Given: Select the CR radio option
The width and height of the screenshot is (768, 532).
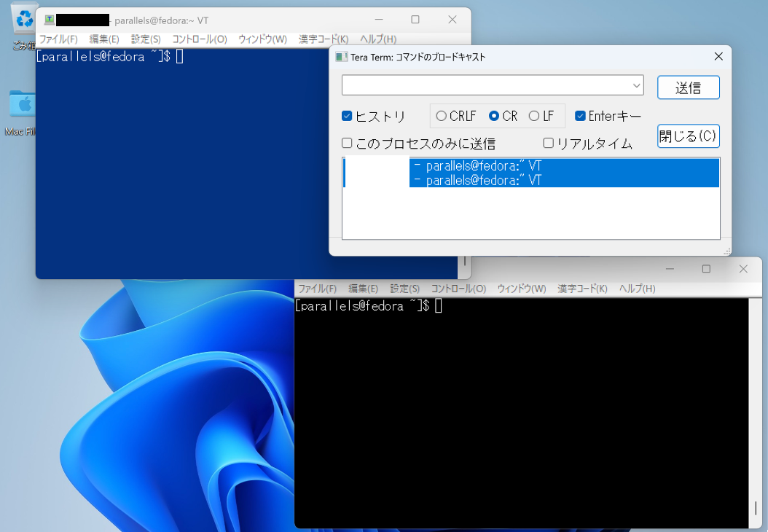Looking at the screenshot, I should pos(494,116).
